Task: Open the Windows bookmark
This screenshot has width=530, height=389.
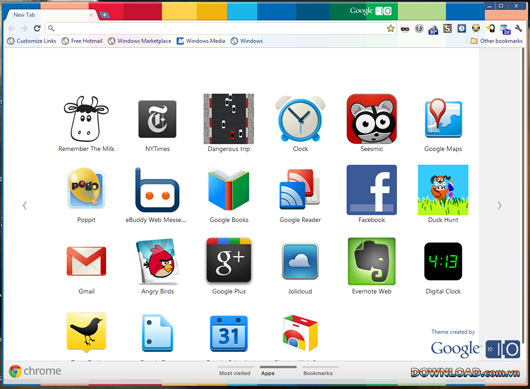Action: (x=247, y=41)
